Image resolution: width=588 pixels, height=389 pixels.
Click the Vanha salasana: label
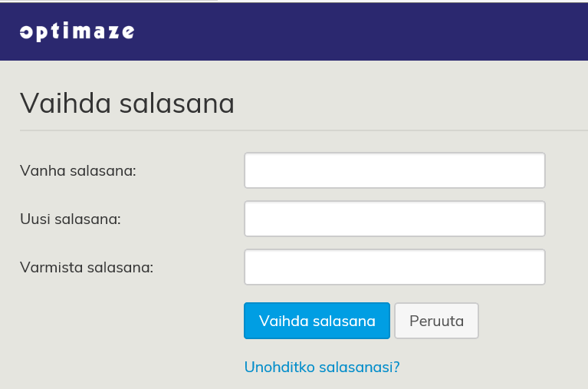click(78, 170)
